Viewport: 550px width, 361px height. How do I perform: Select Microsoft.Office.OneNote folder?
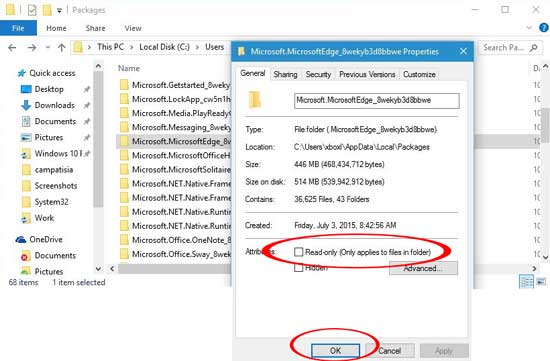click(x=175, y=240)
